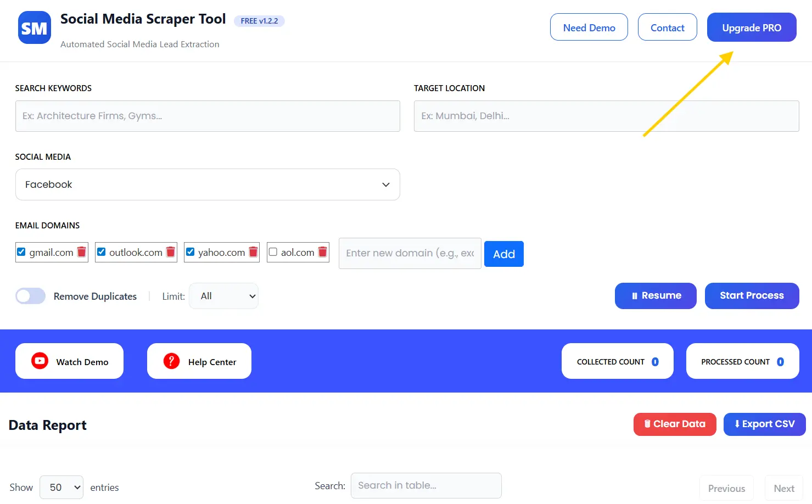Click Start Process button
The width and height of the screenshot is (812, 504).
pos(752,296)
